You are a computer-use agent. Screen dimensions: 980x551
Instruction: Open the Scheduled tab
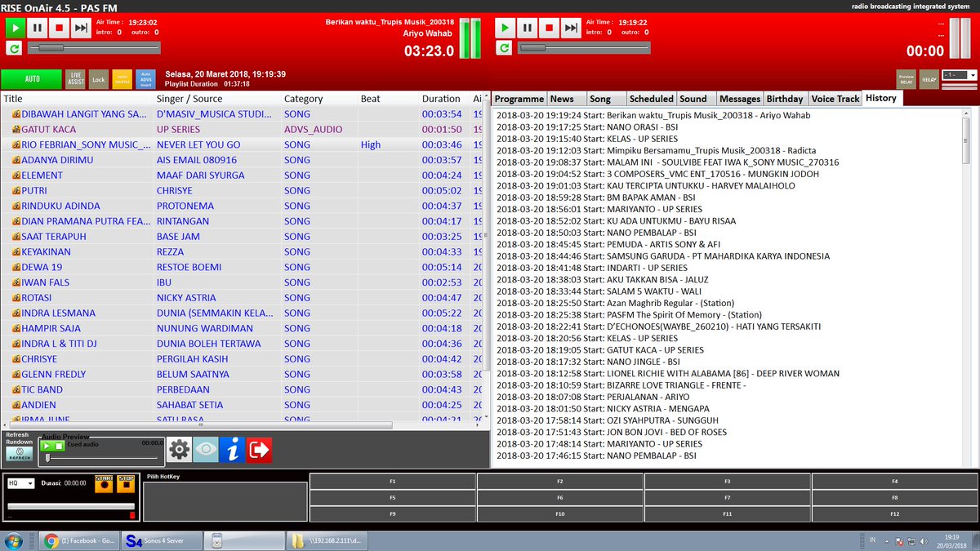tap(651, 98)
